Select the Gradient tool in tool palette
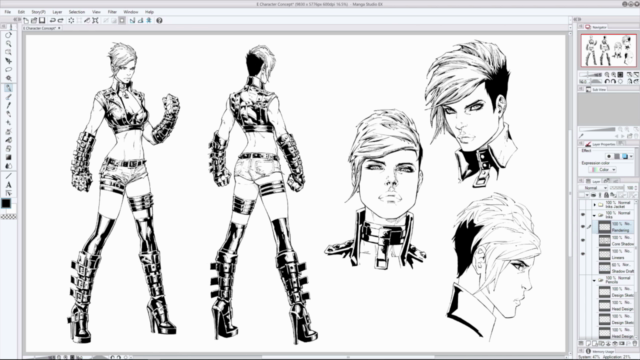Image resolution: width=640 pixels, height=360 pixels. coord(8,158)
